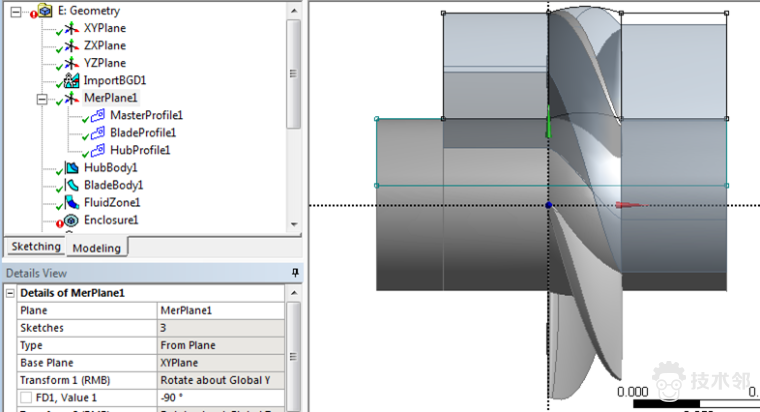Click the HubProfile1 sketch icon
Screen dimensions: 760x412
coord(98,150)
